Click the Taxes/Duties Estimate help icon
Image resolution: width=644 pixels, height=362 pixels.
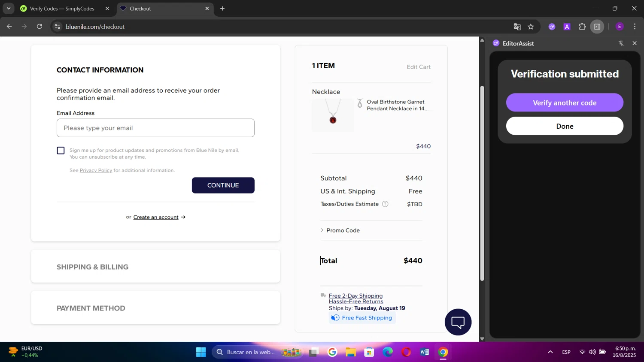click(385, 204)
